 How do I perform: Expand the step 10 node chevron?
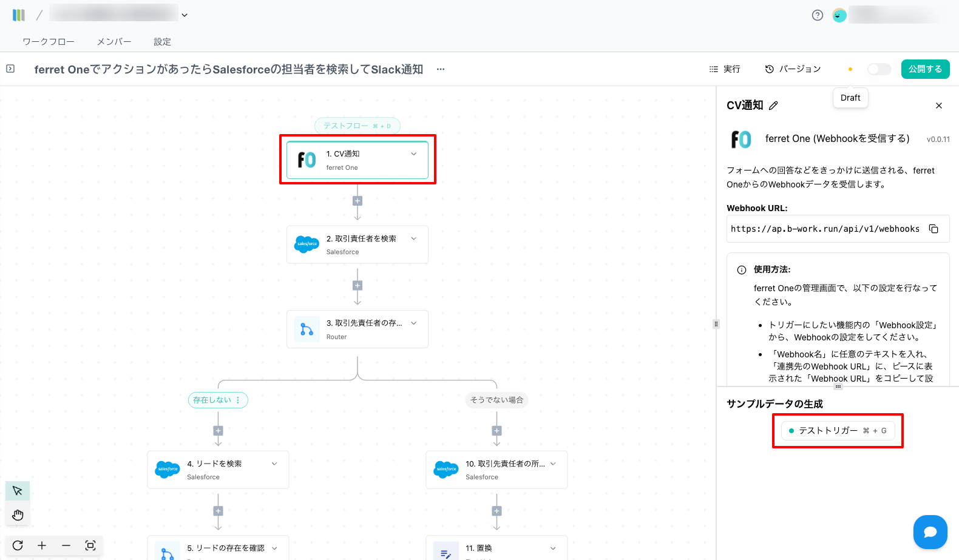[553, 464]
